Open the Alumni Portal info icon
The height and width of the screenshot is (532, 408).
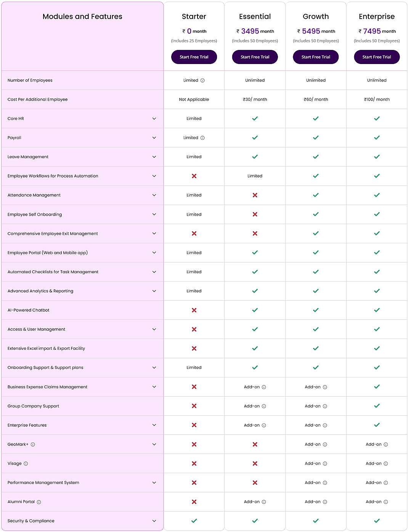39,502
